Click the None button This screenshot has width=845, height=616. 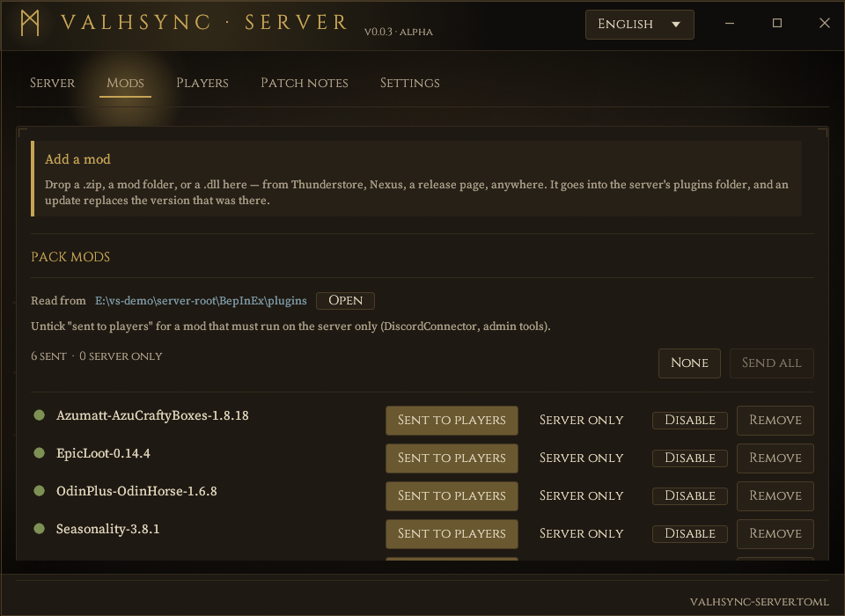(689, 363)
